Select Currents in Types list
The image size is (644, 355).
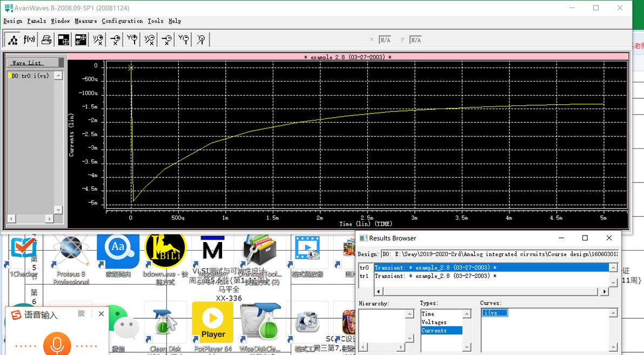coord(441,330)
